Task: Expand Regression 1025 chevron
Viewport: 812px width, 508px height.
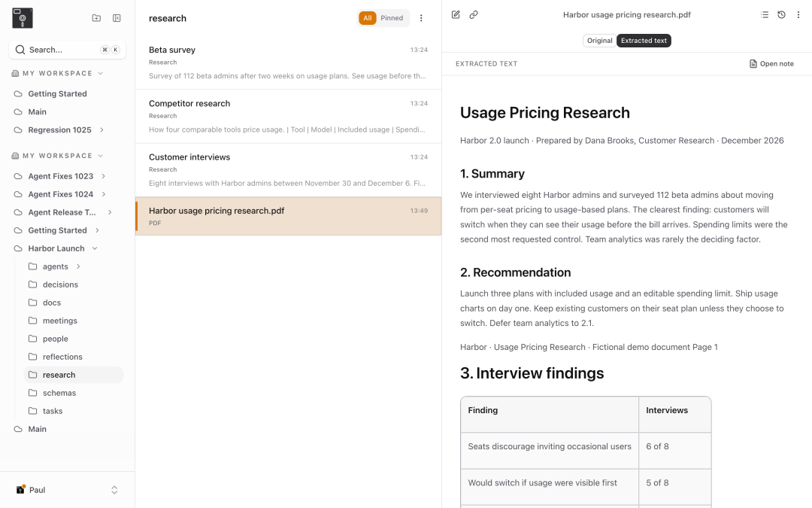Action: pyautogui.click(x=101, y=129)
